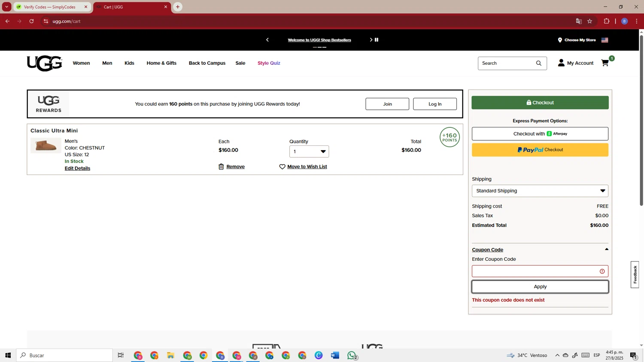View site information icon by the URL

pyautogui.click(x=46, y=21)
